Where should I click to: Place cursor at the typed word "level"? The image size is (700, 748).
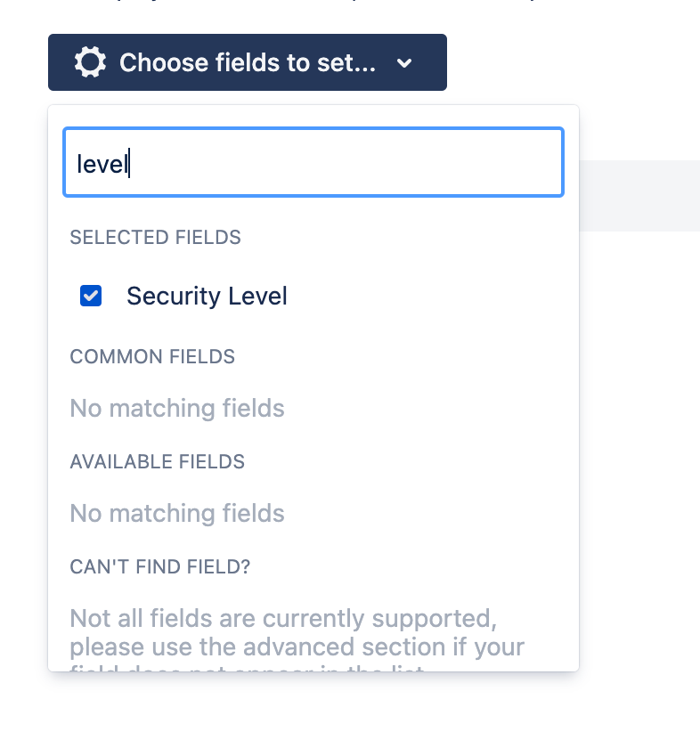click(x=103, y=164)
